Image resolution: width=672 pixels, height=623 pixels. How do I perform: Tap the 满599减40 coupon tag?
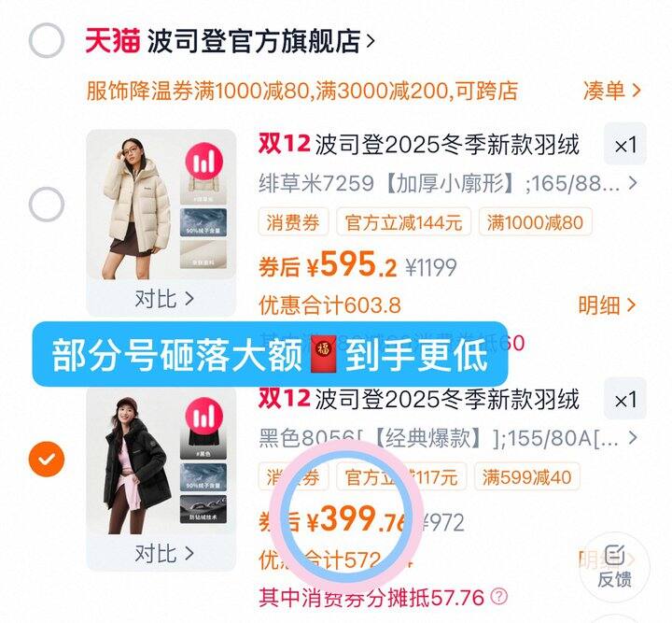(x=527, y=476)
